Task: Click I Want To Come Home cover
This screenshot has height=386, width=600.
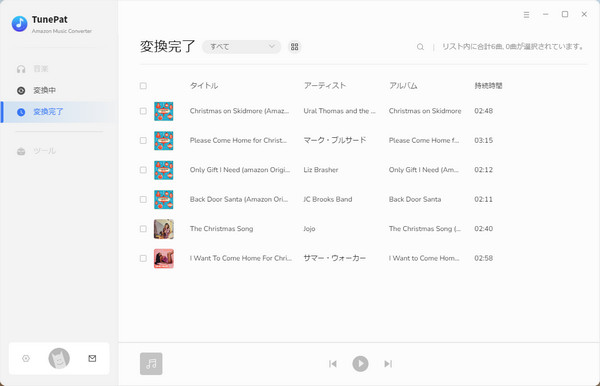Action: (x=164, y=259)
